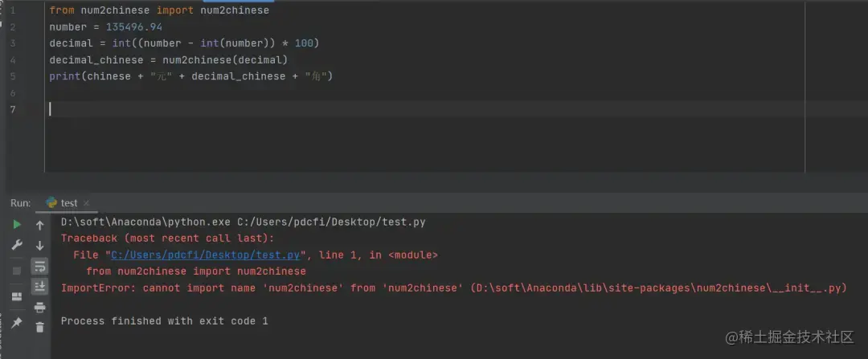Toggle scroll to end of console
This screenshot has width=868, height=359.
pyautogui.click(x=40, y=287)
